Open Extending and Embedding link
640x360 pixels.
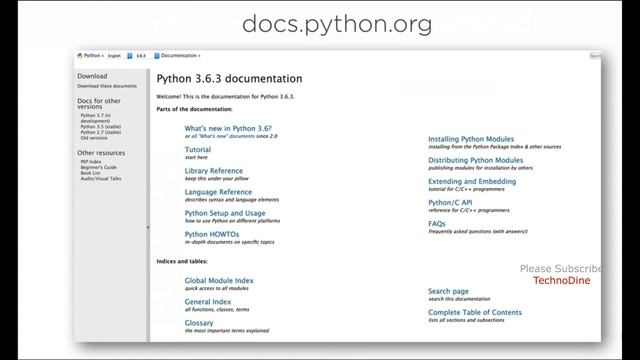pyautogui.click(x=472, y=181)
